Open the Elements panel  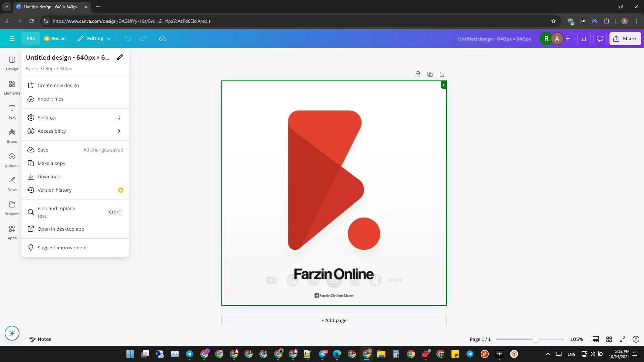click(12, 87)
